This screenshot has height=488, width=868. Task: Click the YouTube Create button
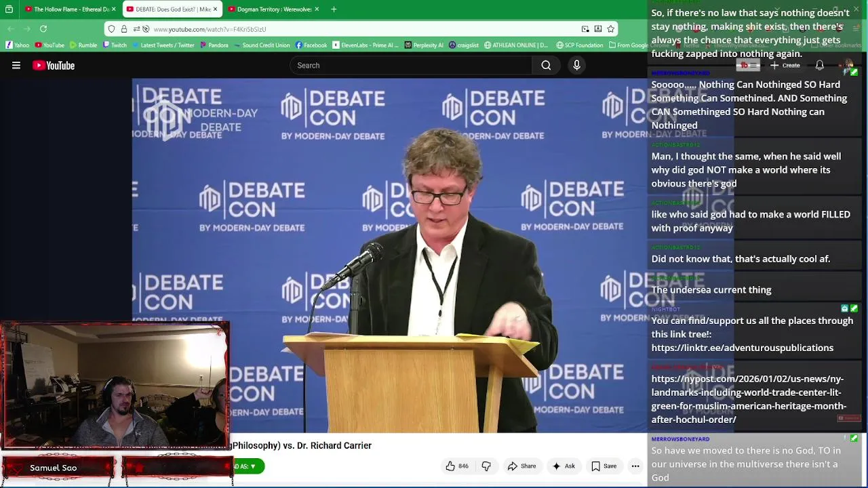tap(785, 66)
